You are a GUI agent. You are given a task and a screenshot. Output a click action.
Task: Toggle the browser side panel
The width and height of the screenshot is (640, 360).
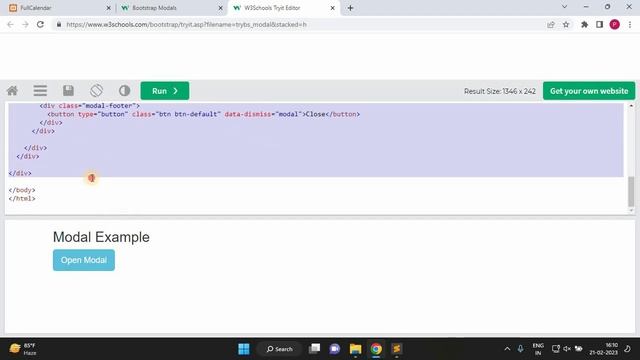[600, 24]
